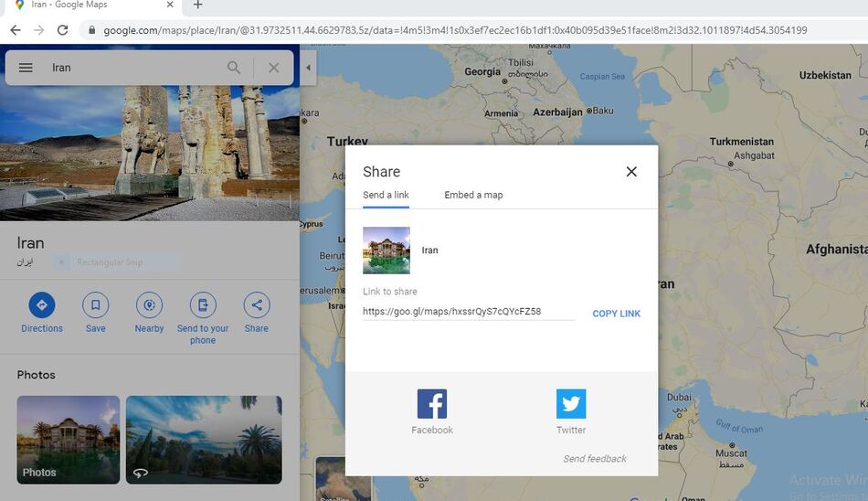This screenshot has height=501, width=868.
Task: Open the Nearby search icon
Action: pyautogui.click(x=149, y=304)
